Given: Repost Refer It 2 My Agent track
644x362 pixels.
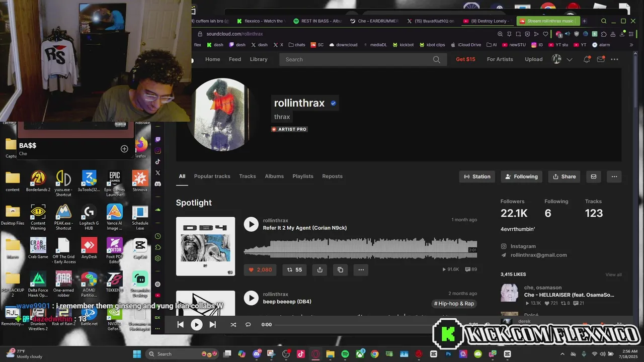Looking at the screenshot, I should click(294, 270).
